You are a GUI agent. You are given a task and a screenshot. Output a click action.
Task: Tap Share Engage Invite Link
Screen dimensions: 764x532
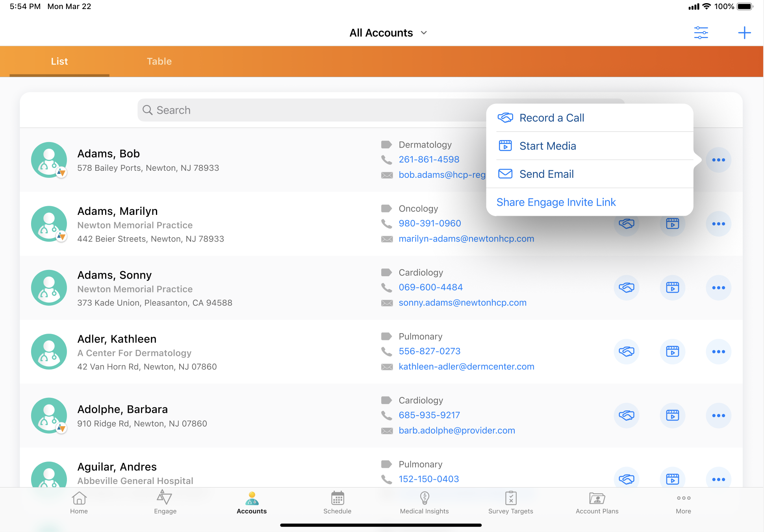(x=556, y=202)
